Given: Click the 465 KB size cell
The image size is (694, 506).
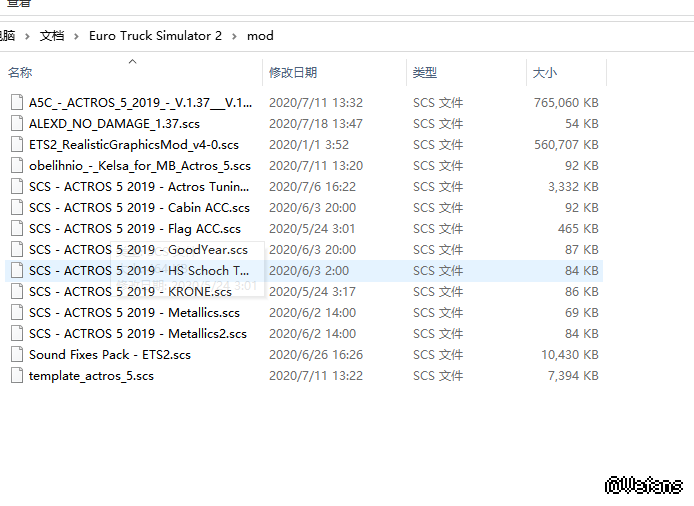Looking at the screenshot, I should click(578, 229).
